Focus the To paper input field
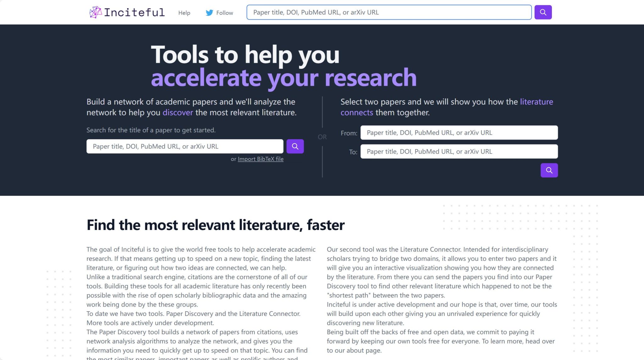 click(459, 151)
